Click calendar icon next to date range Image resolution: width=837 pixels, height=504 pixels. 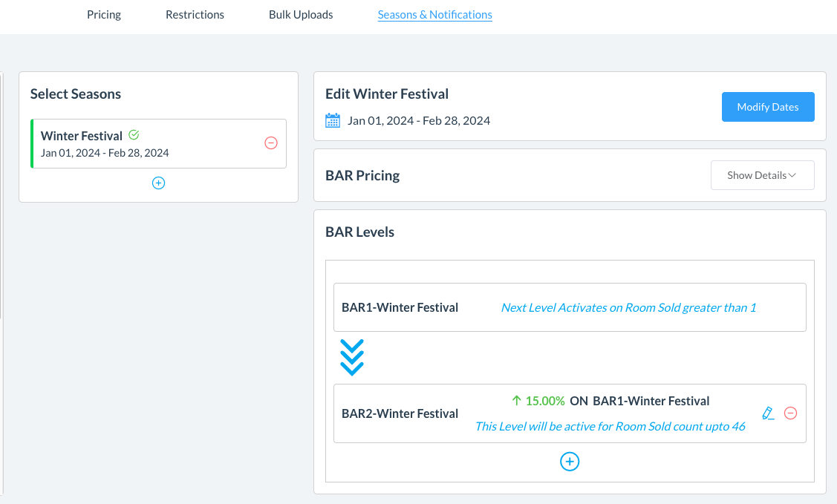(x=333, y=120)
